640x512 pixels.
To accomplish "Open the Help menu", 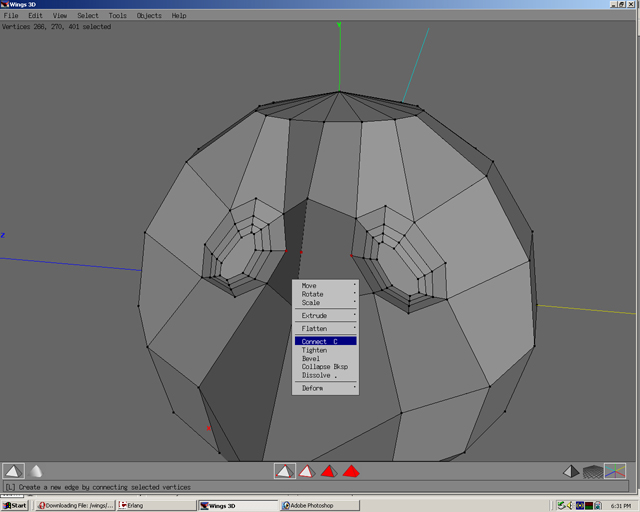I will [179, 16].
